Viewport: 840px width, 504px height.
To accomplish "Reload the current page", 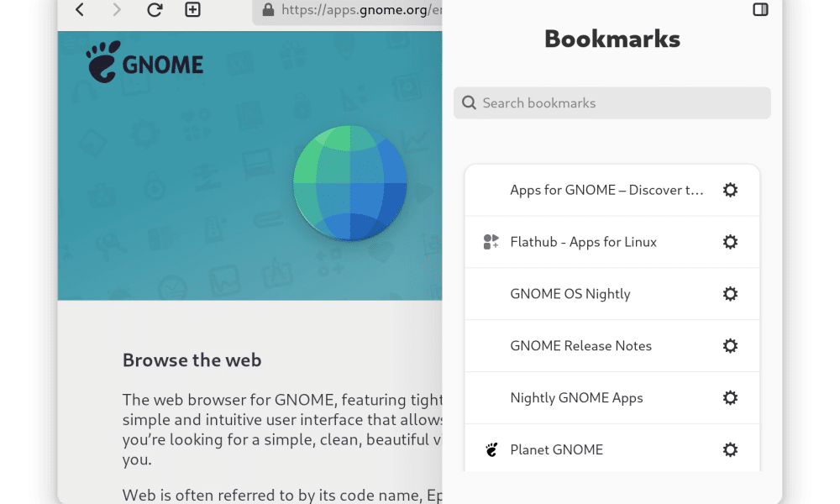I will 155,9.
